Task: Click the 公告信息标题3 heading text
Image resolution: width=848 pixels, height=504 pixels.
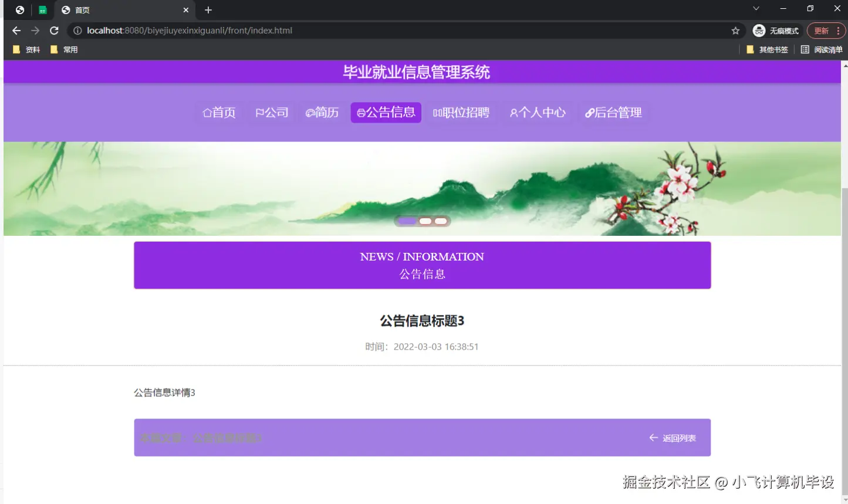Action: point(422,321)
